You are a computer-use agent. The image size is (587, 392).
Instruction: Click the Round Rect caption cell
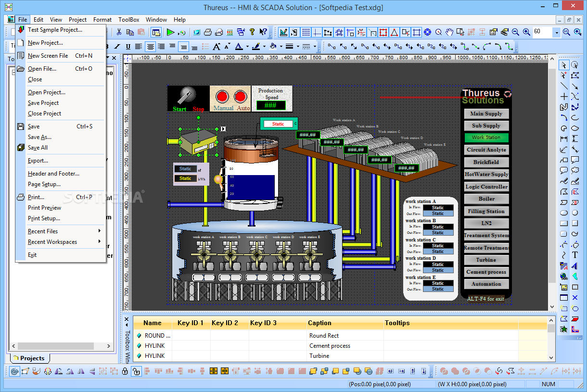coord(345,336)
